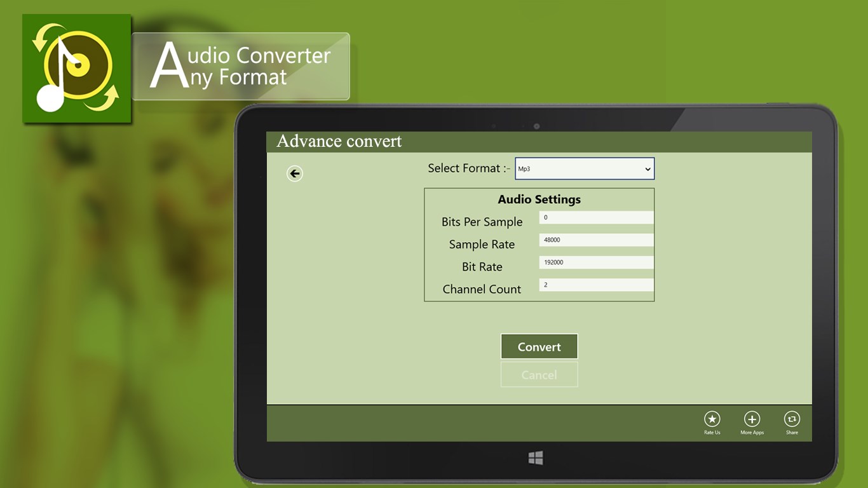Click the More Apps label
This screenshot has height=488, width=868.
(x=752, y=433)
